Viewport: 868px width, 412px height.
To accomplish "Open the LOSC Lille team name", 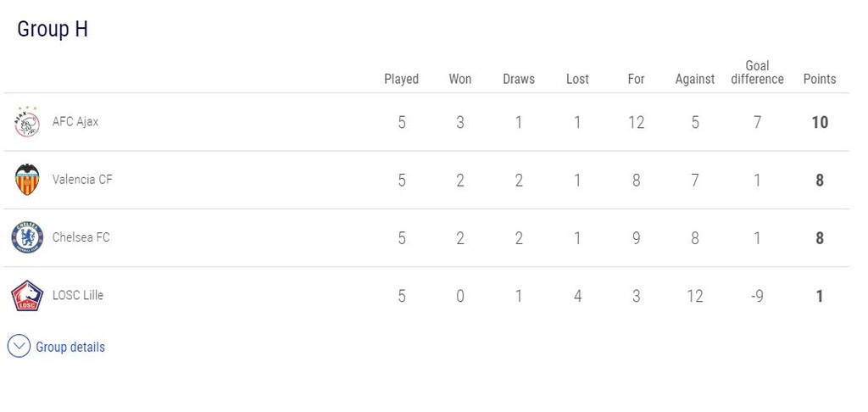I will (x=78, y=295).
